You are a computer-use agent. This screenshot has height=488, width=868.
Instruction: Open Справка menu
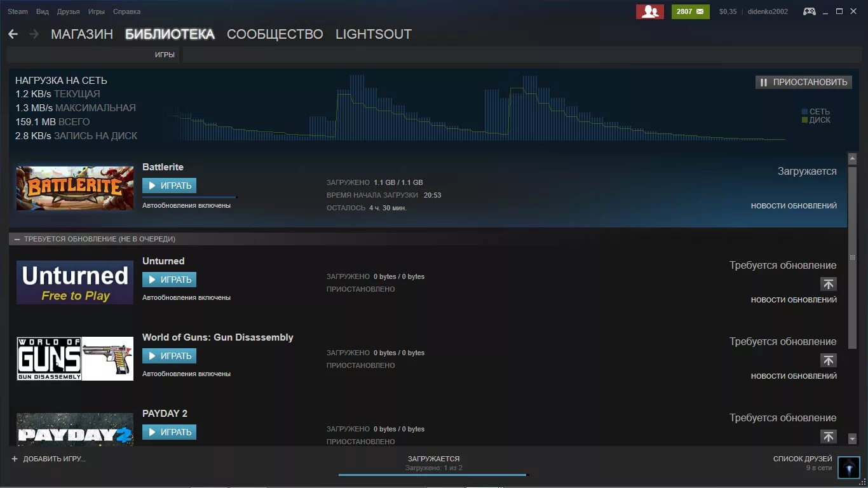(x=126, y=11)
